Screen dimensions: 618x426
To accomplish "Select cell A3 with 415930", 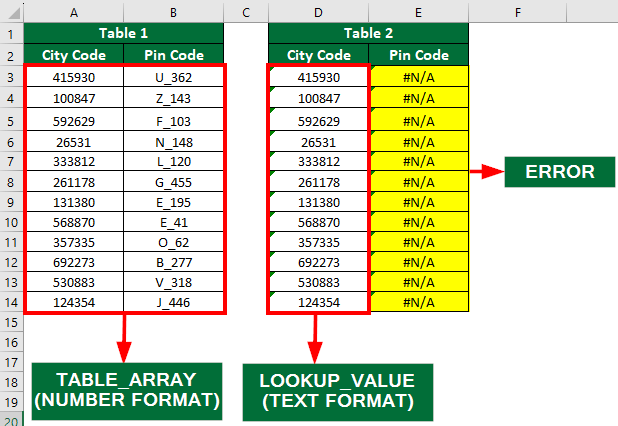I will (x=74, y=77).
